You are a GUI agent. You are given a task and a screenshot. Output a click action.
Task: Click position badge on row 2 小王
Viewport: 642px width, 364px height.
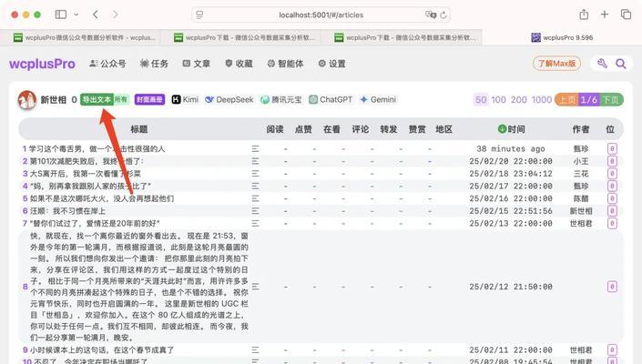click(x=612, y=161)
